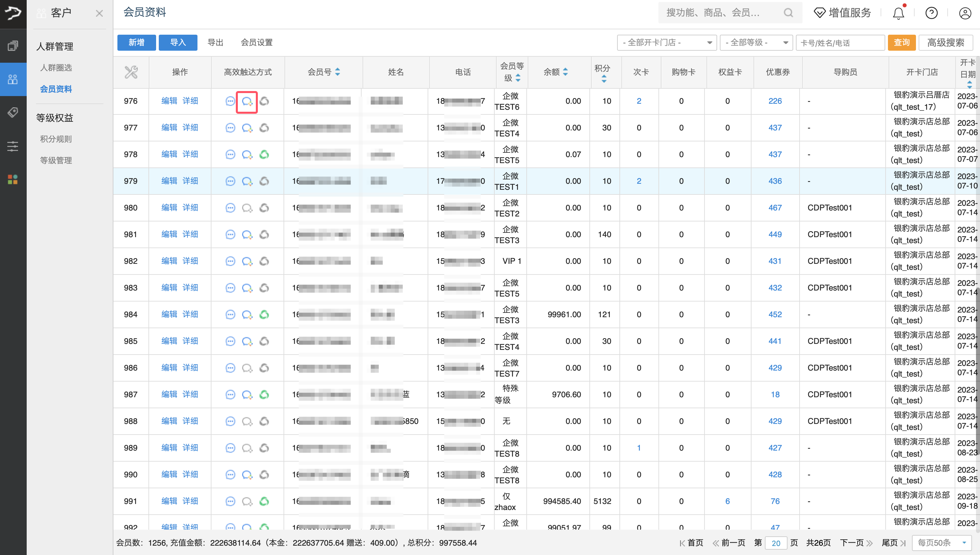This screenshot has width=980, height=555.
Task: Click 详细 for row 987
Action: (190, 394)
